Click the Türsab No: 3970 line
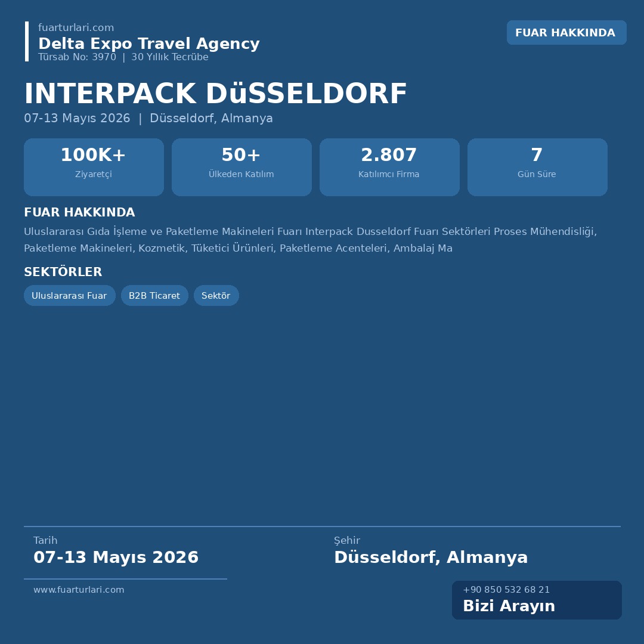The width and height of the screenshot is (644, 644). [x=123, y=57]
